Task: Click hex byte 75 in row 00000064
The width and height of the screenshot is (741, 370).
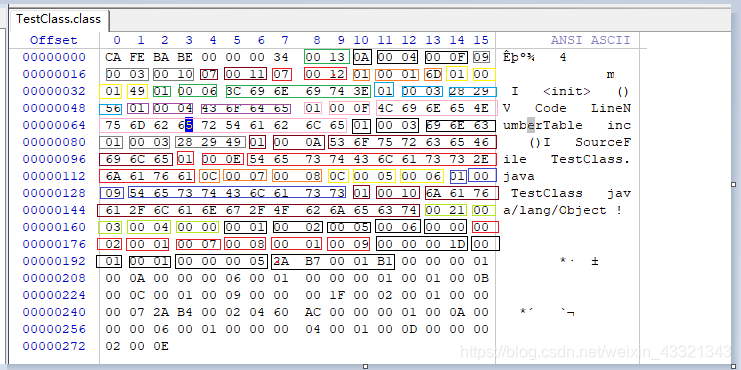Action: (113, 125)
